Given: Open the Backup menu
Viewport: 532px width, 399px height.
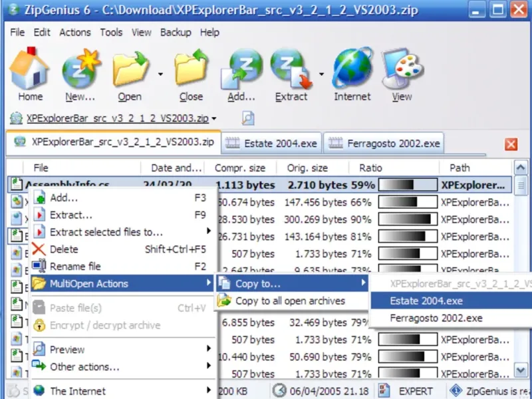Looking at the screenshot, I should [x=176, y=32].
